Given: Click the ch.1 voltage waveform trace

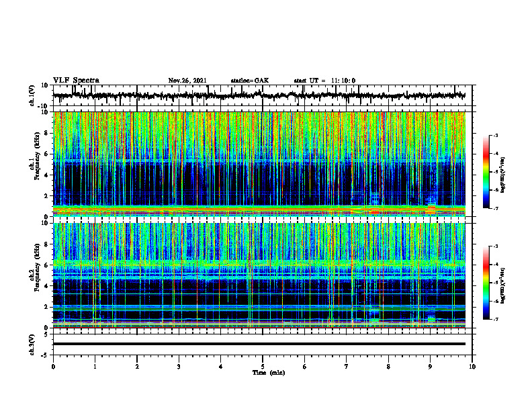Looking at the screenshot, I should click(x=259, y=95).
